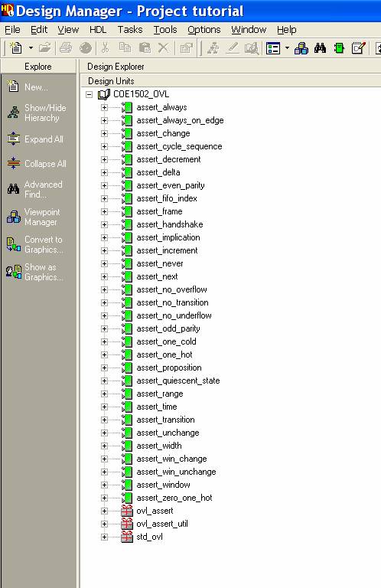381x588 pixels.
Task: Open dropdown arrow beside view mode icon
Action: (287, 48)
